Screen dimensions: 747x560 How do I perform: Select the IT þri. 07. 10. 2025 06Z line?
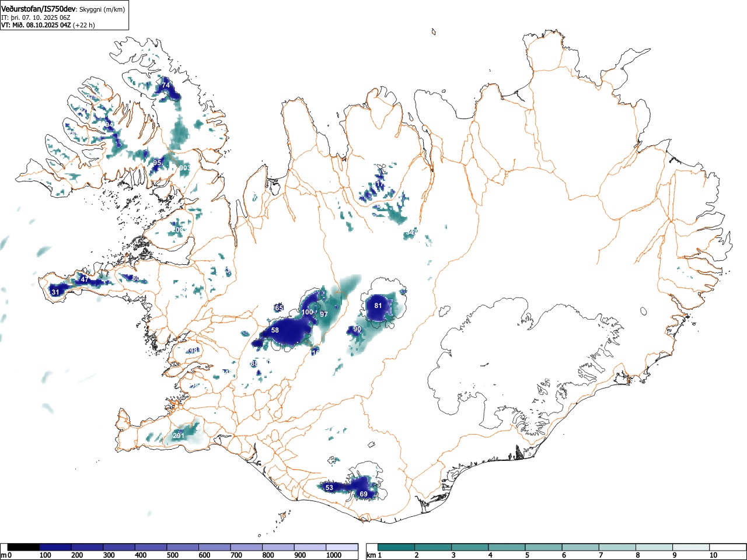tap(36, 17)
